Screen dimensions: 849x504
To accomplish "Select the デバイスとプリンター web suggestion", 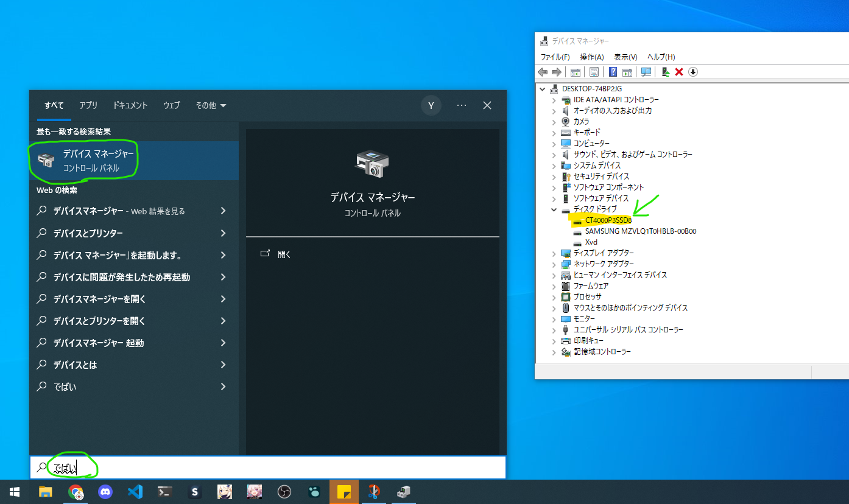I will pyautogui.click(x=88, y=233).
